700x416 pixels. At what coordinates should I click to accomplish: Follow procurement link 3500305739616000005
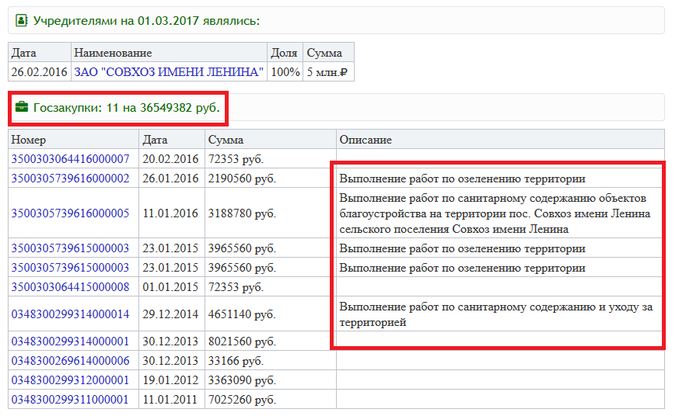coord(70,213)
